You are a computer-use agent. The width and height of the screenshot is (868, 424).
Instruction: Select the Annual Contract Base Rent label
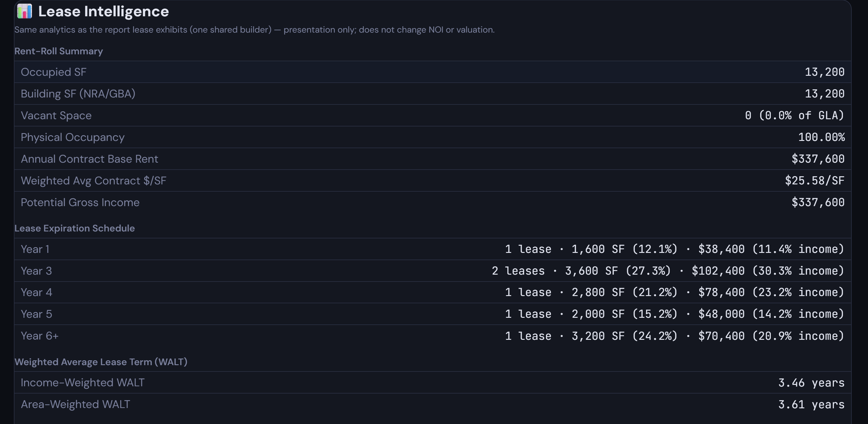coord(90,159)
